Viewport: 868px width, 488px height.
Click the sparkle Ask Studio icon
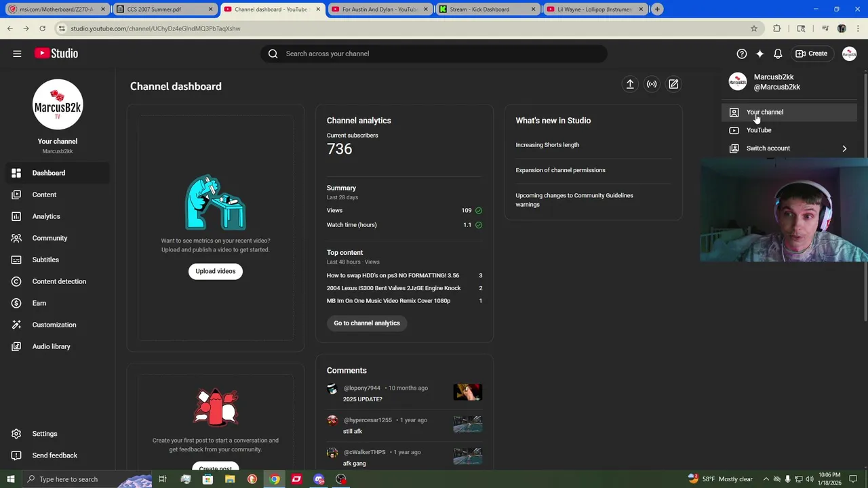[x=759, y=54]
